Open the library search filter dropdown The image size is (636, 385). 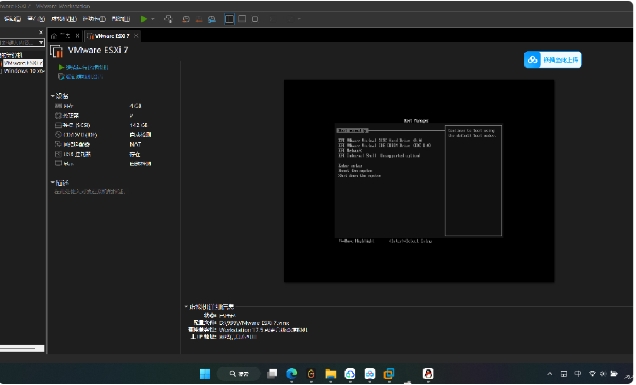pyautogui.click(x=41, y=42)
